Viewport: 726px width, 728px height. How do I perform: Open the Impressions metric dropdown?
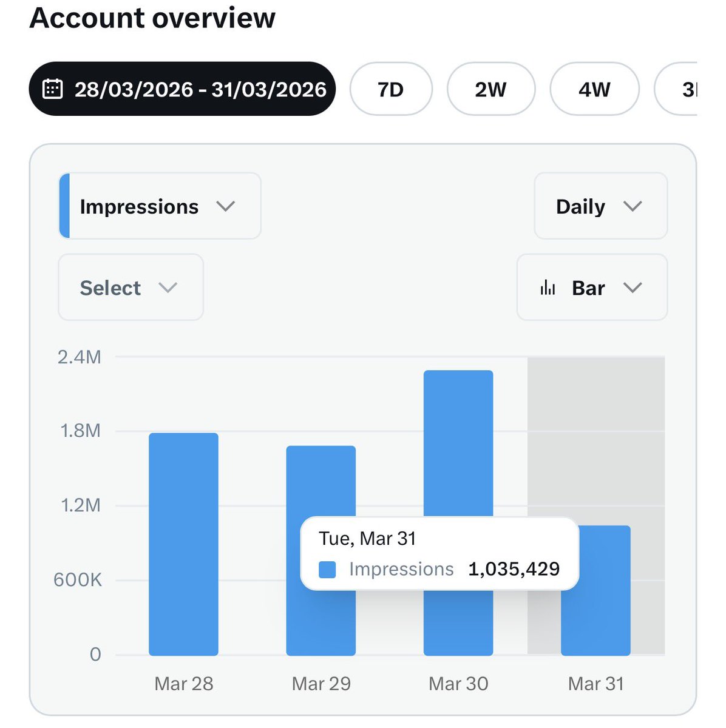[160, 206]
